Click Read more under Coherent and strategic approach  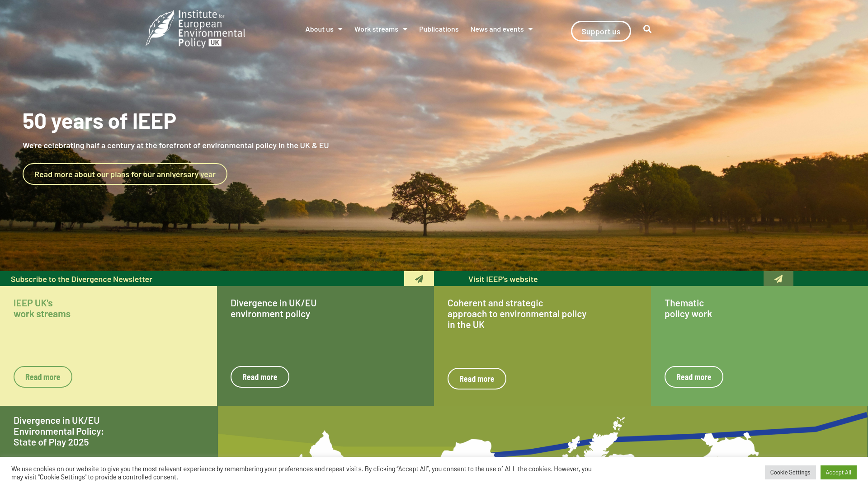pyautogui.click(x=477, y=379)
